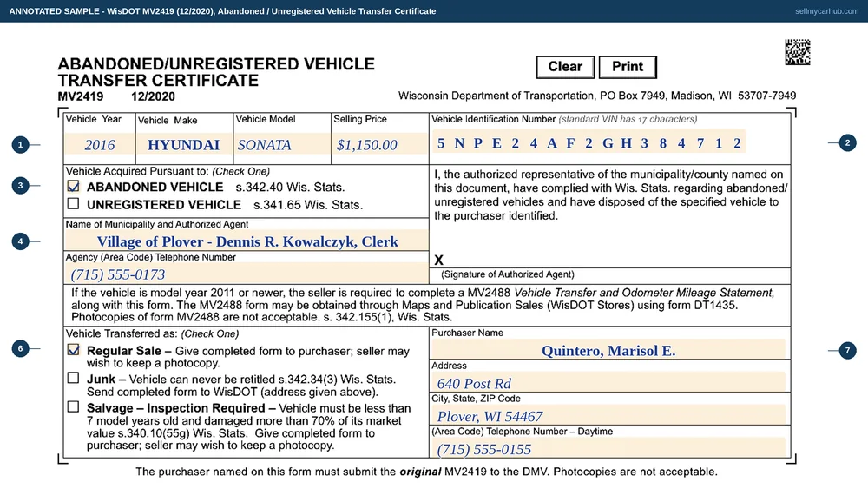Edit the City, State, ZIP Code field
The image size is (868, 495).
pos(608,415)
